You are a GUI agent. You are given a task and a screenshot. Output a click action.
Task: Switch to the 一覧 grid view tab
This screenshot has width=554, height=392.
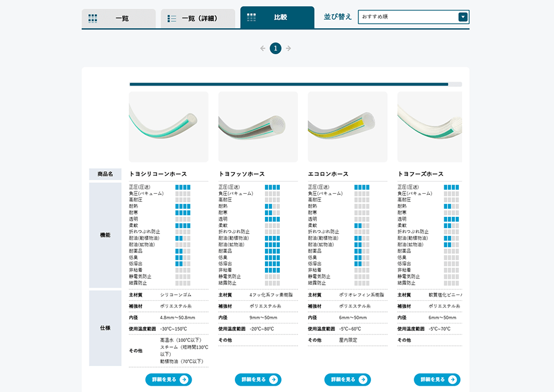pyautogui.click(x=119, y=18)
